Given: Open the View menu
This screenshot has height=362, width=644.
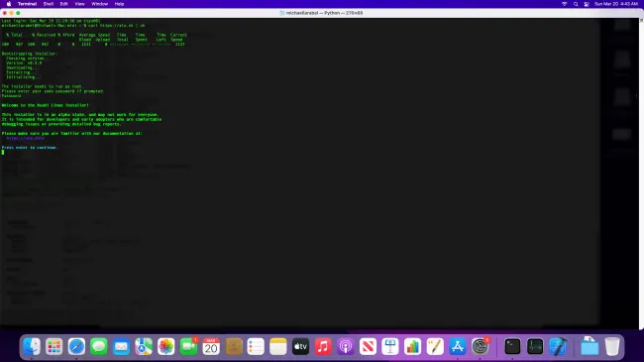Looking at the screenshot, I should point(79,4).
